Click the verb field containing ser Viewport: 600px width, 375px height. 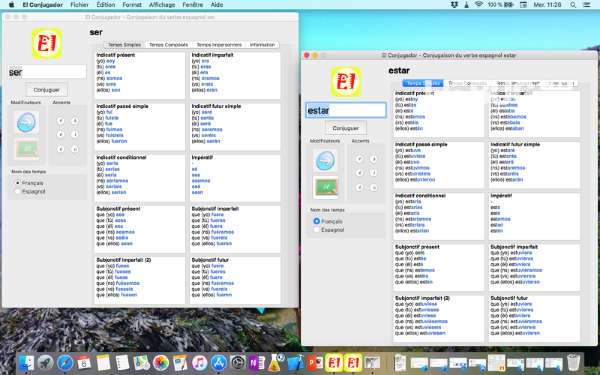pos(47,72)
